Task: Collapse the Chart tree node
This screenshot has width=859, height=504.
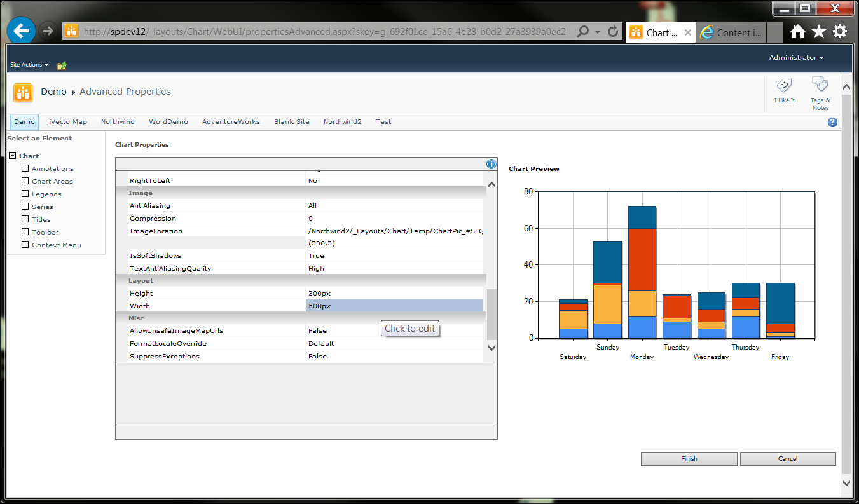Action: coord(13,156)
